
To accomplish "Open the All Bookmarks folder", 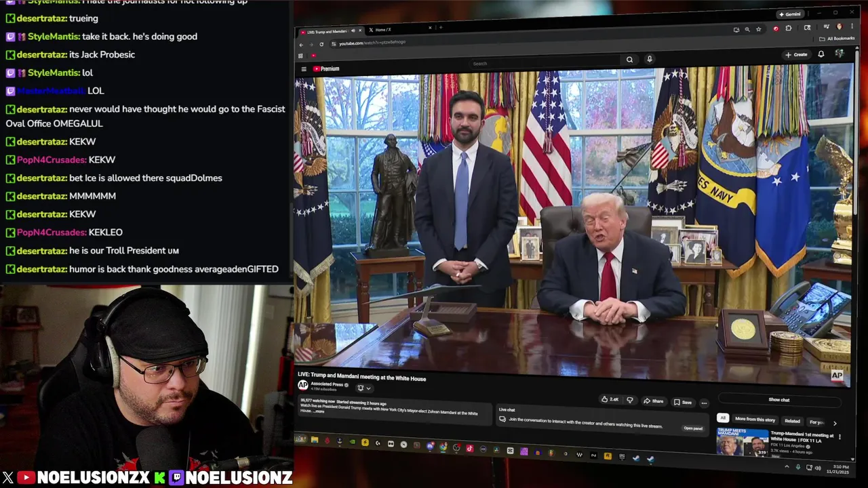I will (837, 39).
